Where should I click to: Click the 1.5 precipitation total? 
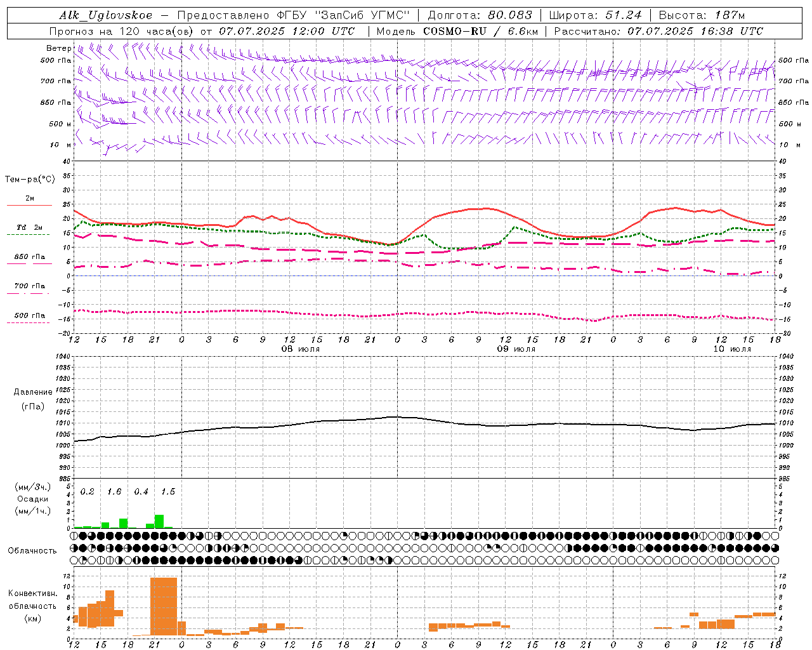pyautogui.click(x=167, y=492)
